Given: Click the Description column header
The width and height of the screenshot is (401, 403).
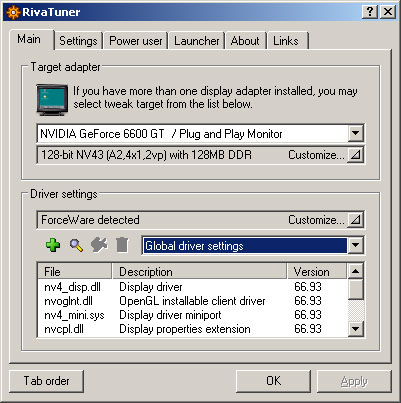Looking at the screenshot, I should point(199,271).
